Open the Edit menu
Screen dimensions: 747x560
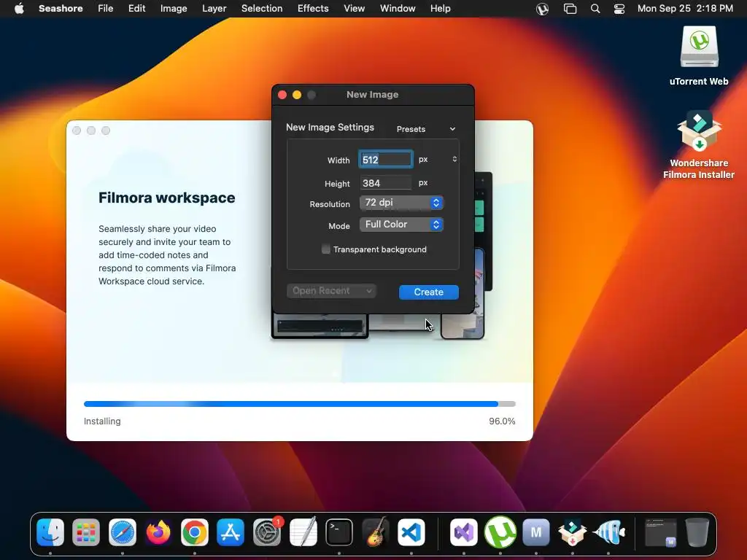point(136,9)
